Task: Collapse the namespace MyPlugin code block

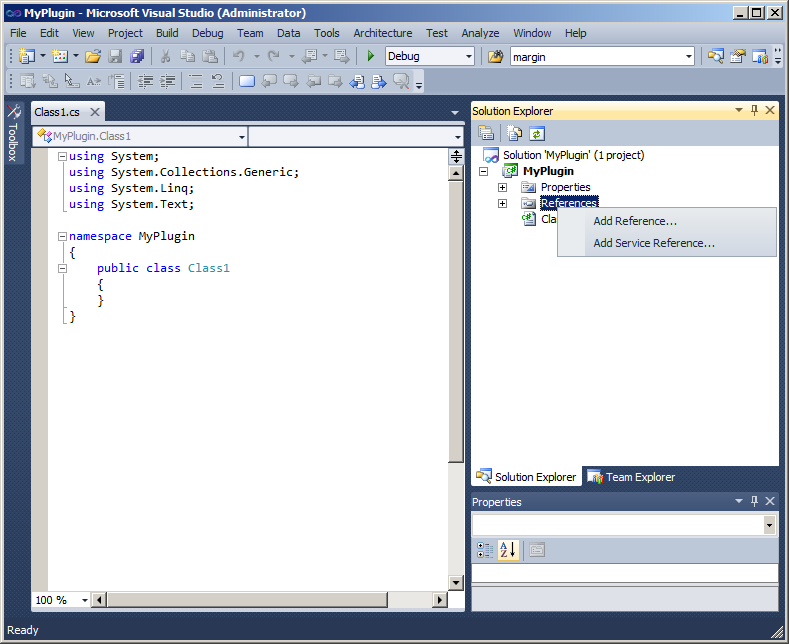Action: pyautogui.click(x=62, y=236)
